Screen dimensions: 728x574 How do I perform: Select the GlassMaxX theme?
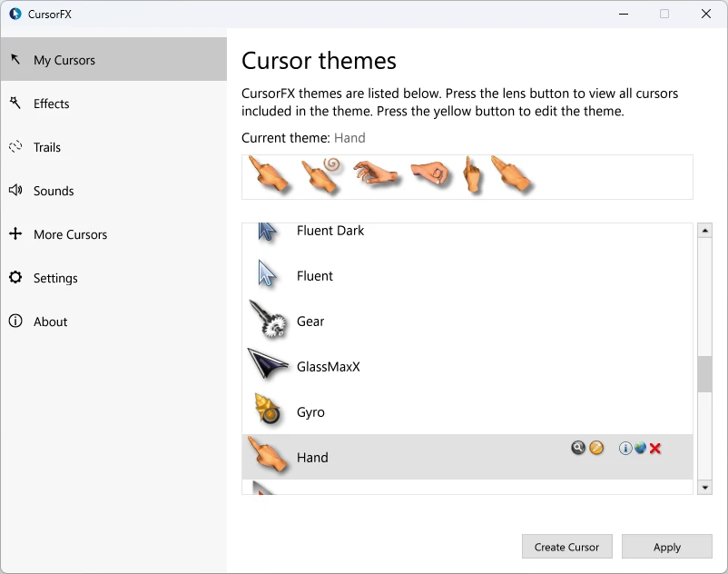467,367
